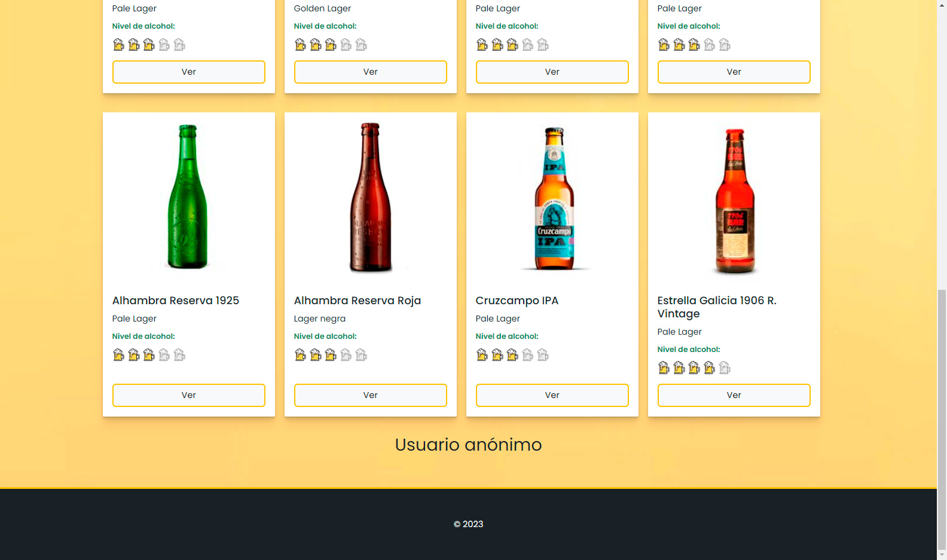Open Ver button for Alhambra Reserva Roja
Image resolution: width=947 pixels, height=560 pixels.
pos(371,395)
